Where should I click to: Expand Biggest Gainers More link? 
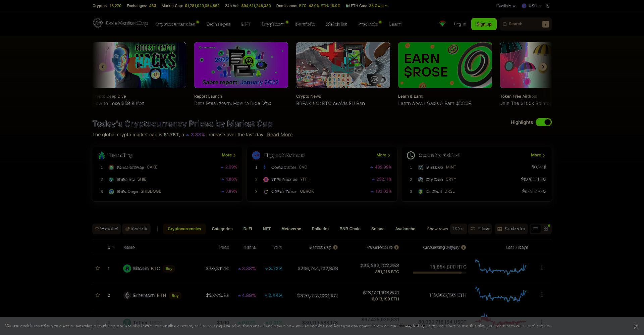click(x=383, y=155)
